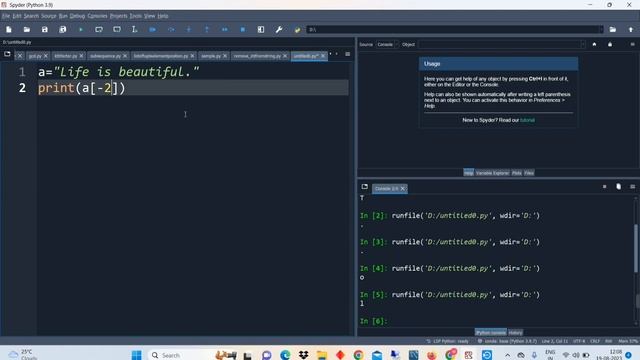Click conda base environment status
The image size is (640, 360).
(x=507, y=341)
